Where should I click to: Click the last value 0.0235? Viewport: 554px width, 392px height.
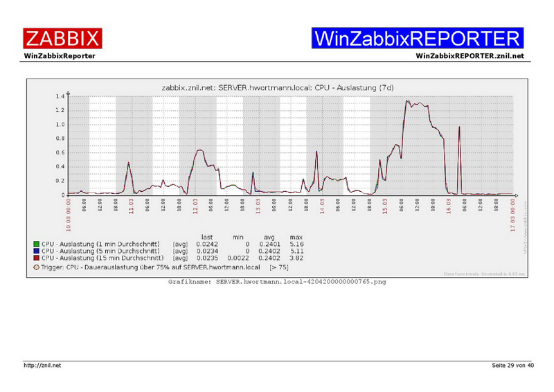click(207, 258)
